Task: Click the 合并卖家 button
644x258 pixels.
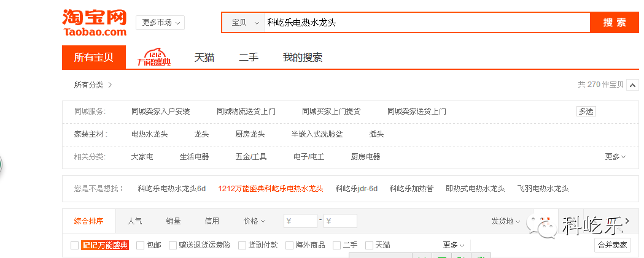Action: pos(612,245)
